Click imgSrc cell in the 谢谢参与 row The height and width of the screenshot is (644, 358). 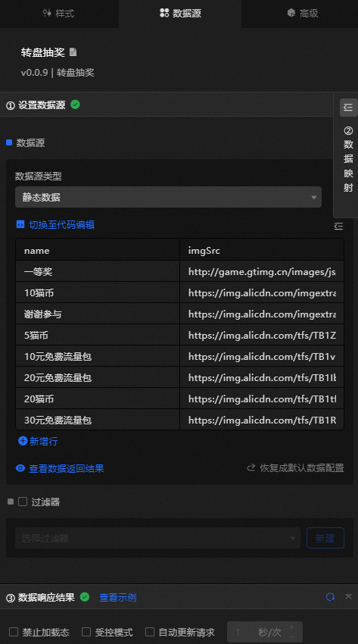click(x=262, y=314)
